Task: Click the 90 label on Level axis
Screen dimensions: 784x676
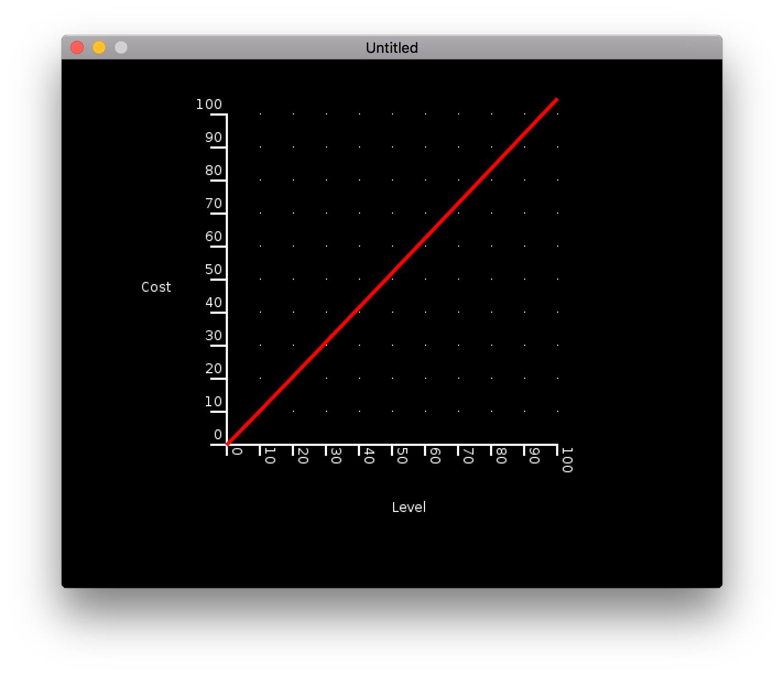Action: coord(534,456)
